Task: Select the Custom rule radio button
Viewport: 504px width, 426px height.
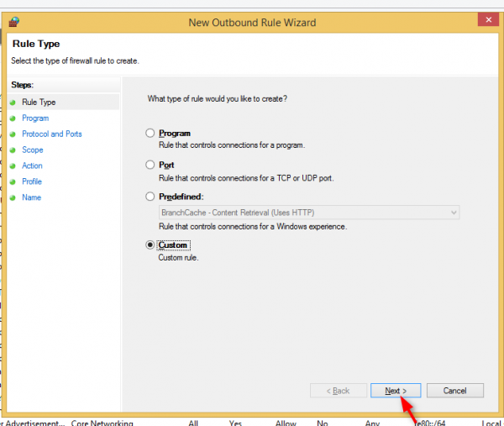Action: pos(150,245)
